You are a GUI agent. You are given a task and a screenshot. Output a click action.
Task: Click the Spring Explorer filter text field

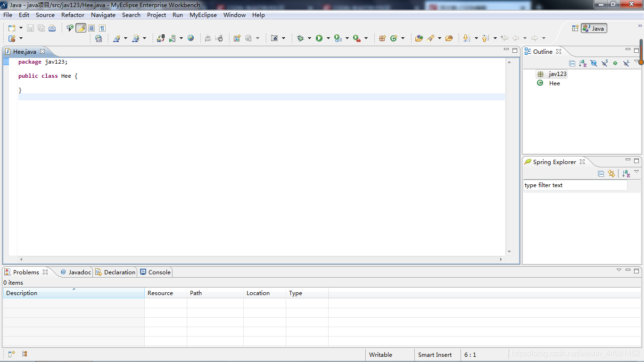pyautogui.click(x=575, y=185)
